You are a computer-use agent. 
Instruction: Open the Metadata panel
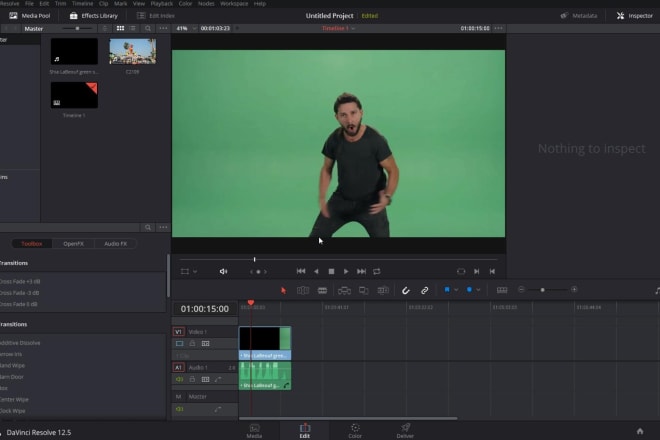click(579, 16)
